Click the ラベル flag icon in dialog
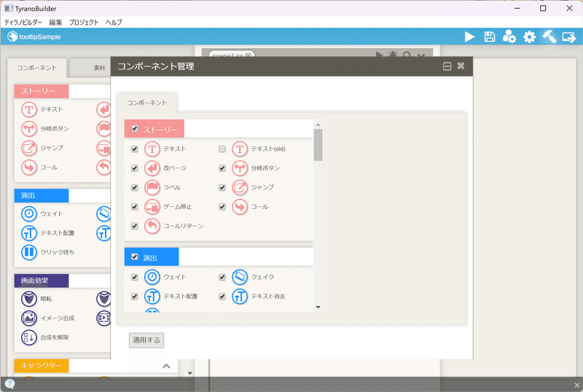The width and height of the screenshot is (583, 392). pos(152,187)
